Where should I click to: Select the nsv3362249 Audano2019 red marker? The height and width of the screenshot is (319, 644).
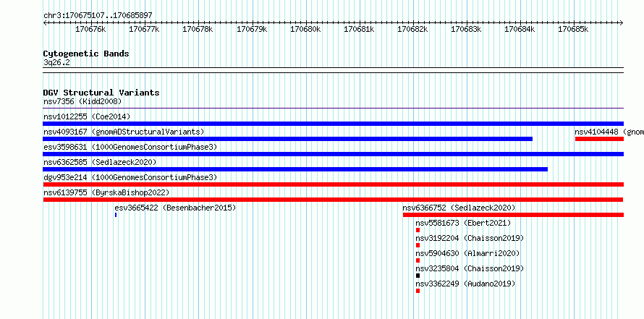(418, 291)
